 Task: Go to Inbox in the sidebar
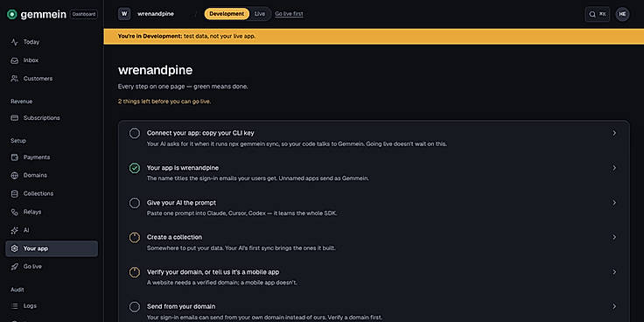click(52, 60)
